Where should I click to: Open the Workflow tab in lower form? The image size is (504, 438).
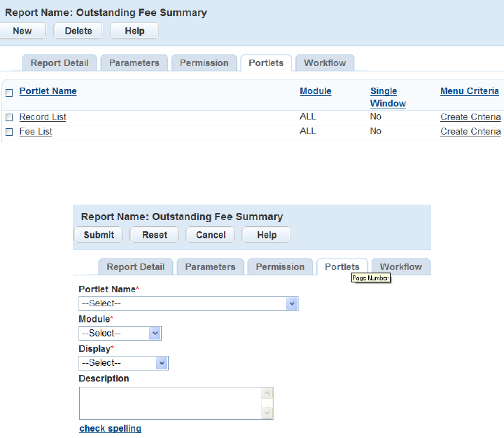(x=401, y=267)
